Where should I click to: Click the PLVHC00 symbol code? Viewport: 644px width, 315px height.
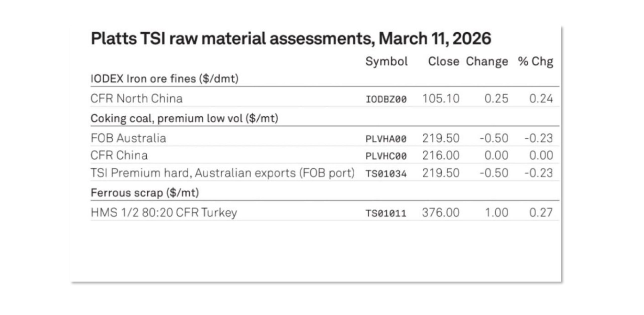point(386,156)
